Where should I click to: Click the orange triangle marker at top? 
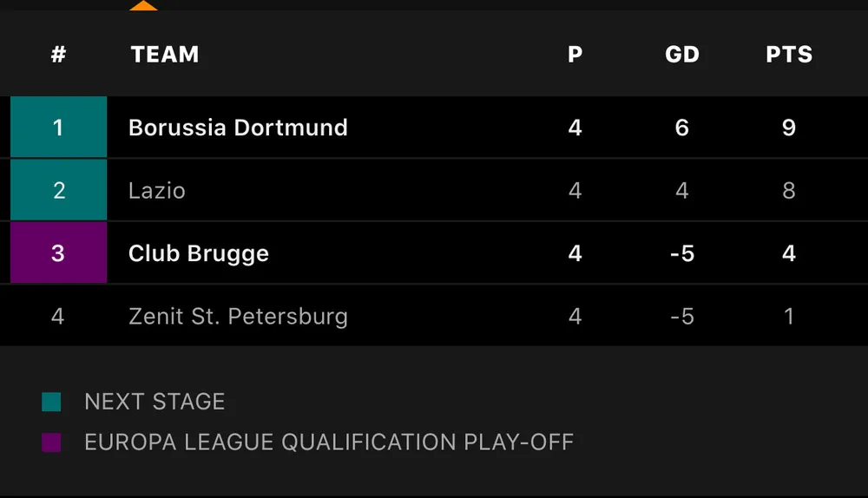coord(143,5)
